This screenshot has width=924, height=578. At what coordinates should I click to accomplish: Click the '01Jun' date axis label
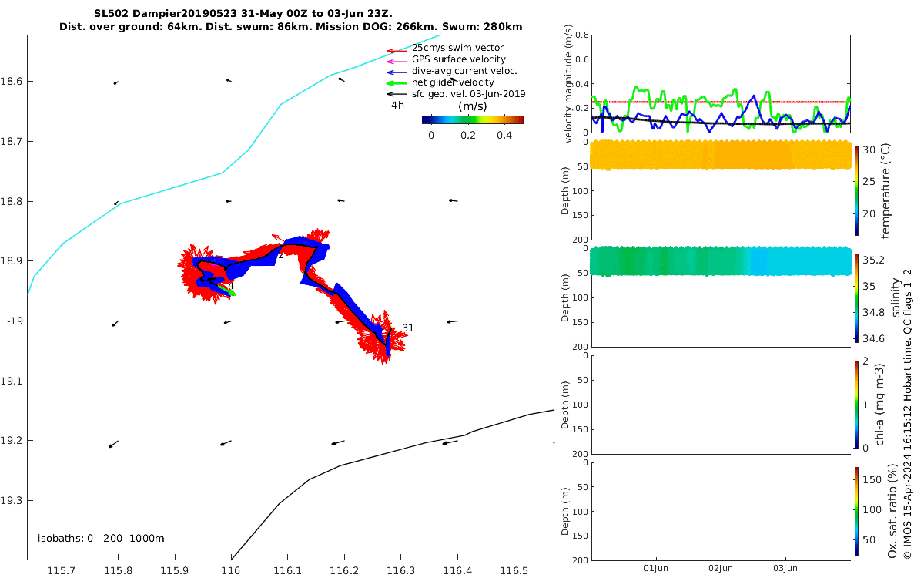coord(656,569)
